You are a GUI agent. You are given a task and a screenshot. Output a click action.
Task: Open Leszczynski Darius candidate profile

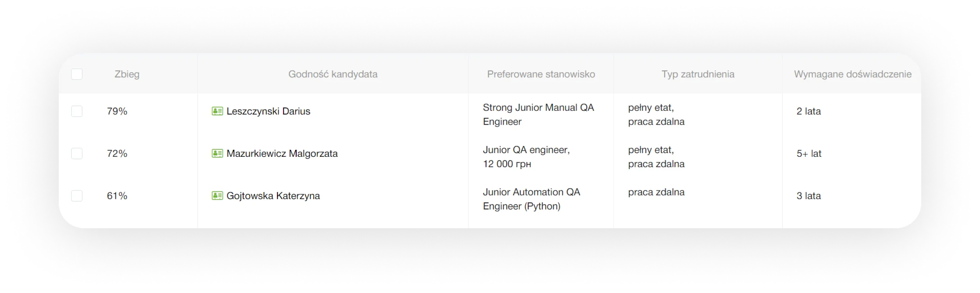click(x=268, y=111)
